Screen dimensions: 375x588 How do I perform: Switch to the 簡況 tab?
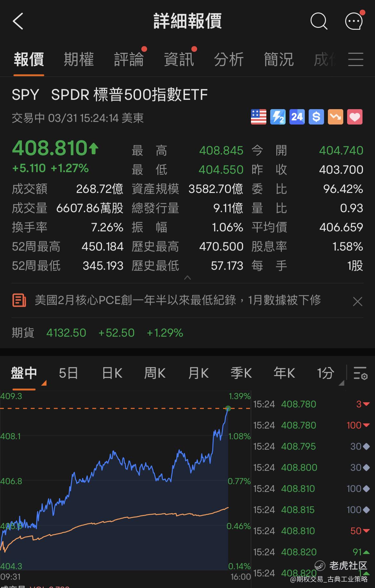[x=279, y=60]
